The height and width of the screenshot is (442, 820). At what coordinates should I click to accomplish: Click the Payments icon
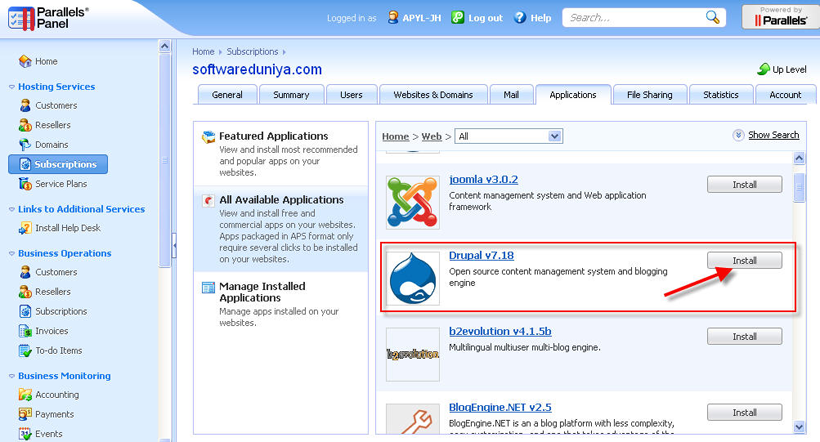pos(25,414)
